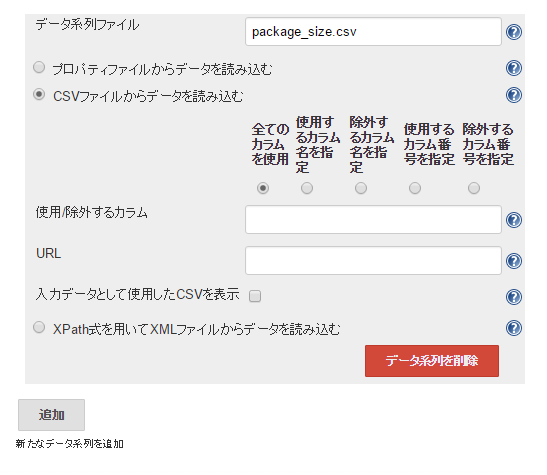Open help for プロパティファイルからデータを読み込む option
Viewport: 547px width, 475px height.
coord(514,68)
